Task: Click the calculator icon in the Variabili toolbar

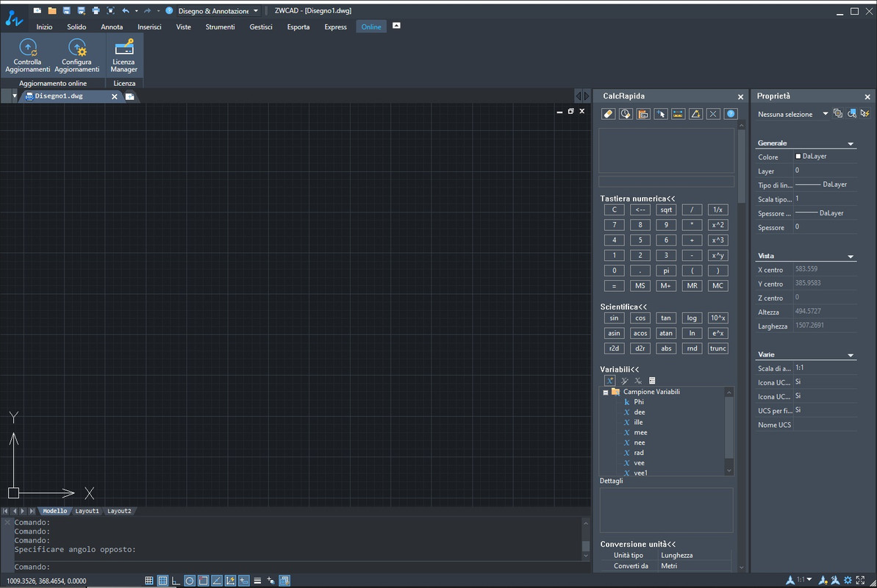Action: click(x=652, y=381)
